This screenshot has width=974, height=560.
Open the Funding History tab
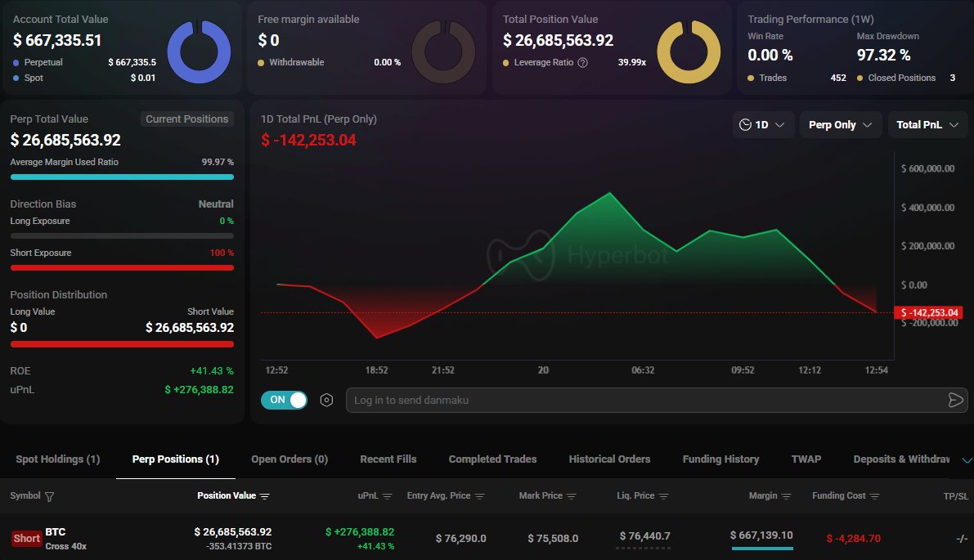pyautogui.click(x=720, y=459)
